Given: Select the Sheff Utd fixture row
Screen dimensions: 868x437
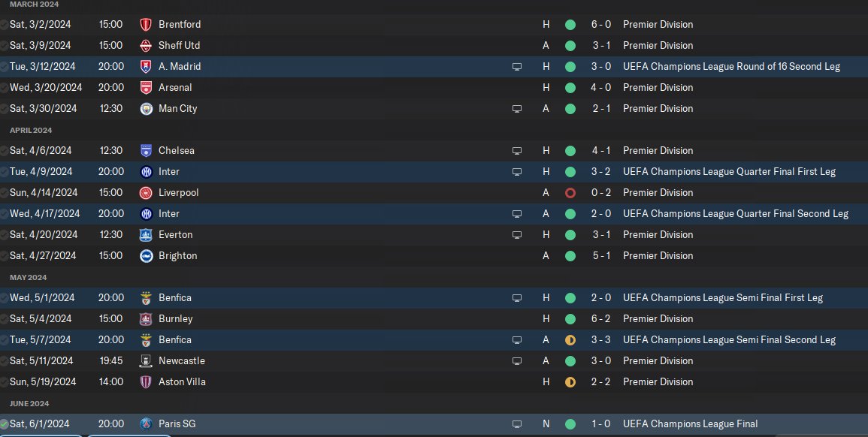Looking at the screenshot, I should 434,45.
